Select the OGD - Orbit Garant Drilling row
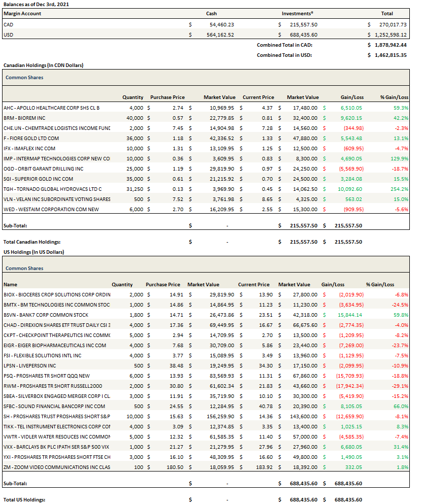Viewport: 421px width, 504px height. pyautogui.click(x=43, y=169)
